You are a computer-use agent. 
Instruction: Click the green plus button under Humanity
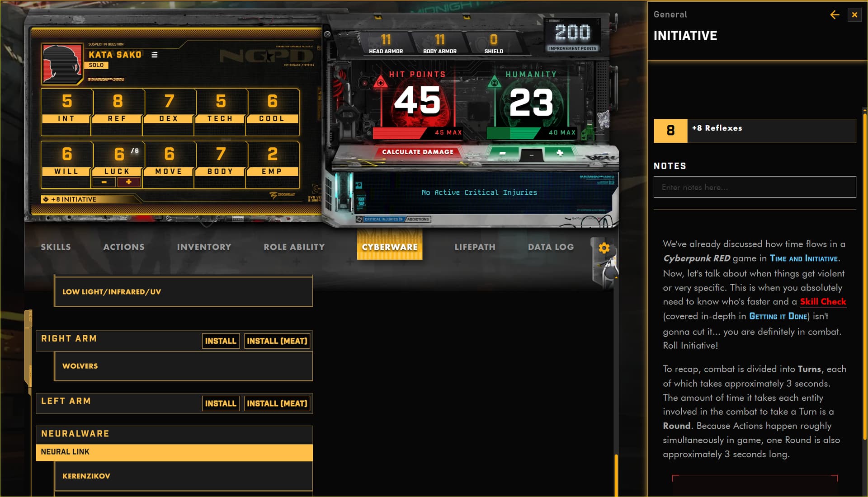560,153
